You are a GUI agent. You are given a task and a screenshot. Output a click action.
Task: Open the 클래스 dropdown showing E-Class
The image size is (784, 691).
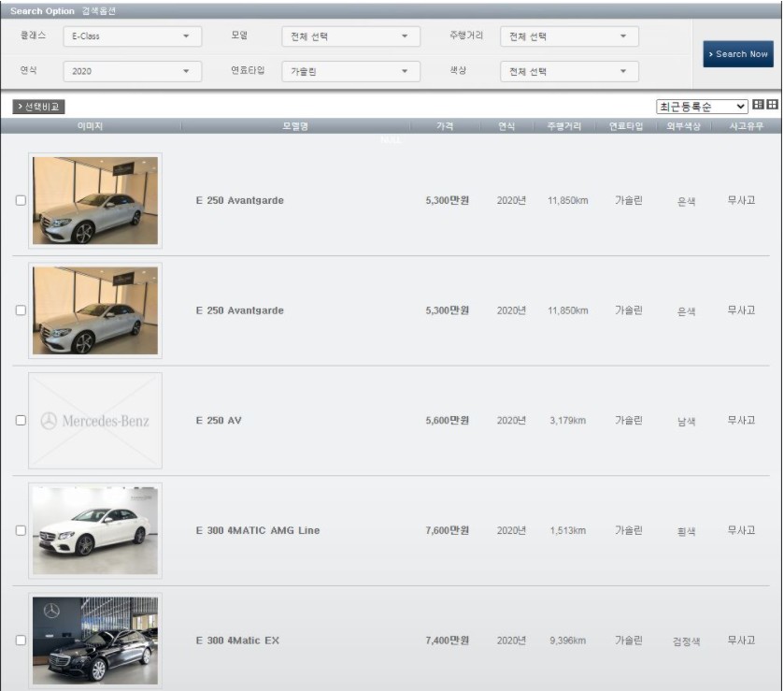coord(133,36)
